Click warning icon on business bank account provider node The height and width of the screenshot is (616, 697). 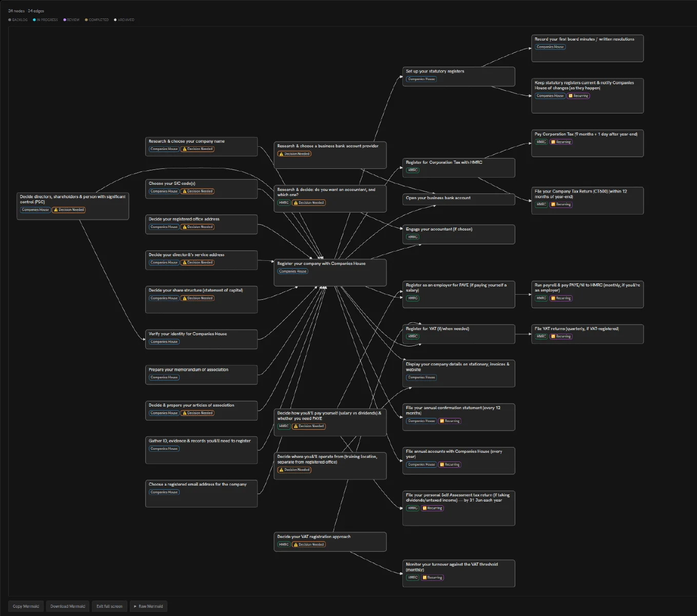coord(281,154)
